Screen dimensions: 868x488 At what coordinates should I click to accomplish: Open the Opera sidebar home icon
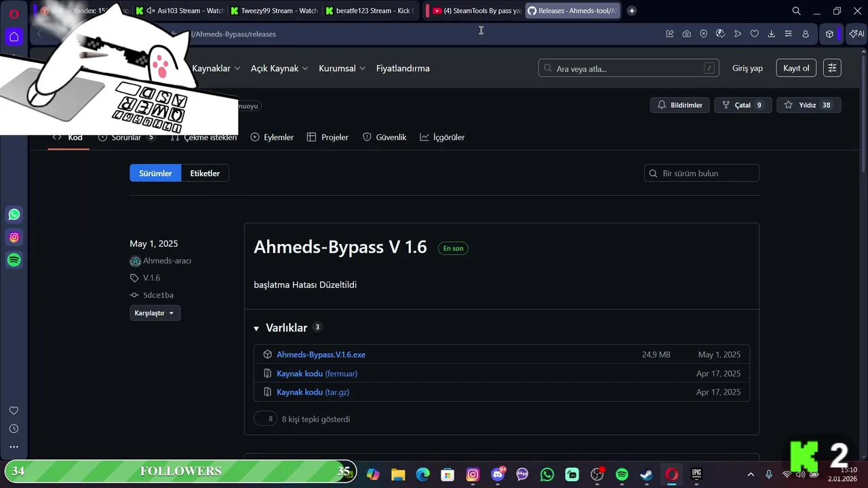[x=14, y=36]
